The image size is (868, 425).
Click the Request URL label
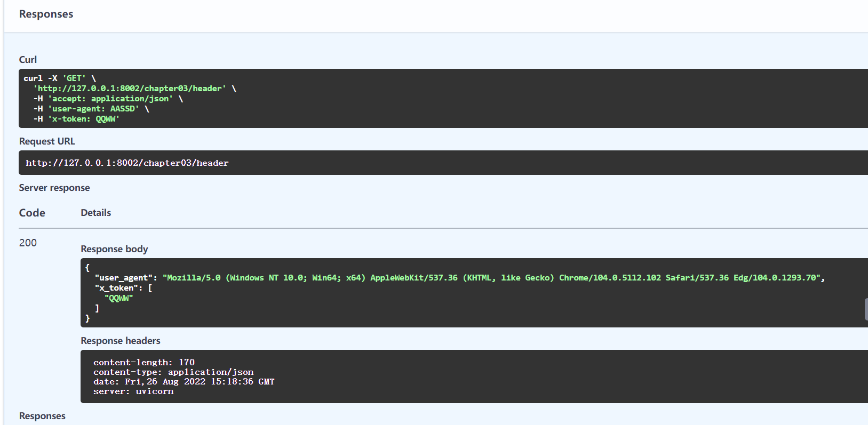click(x=47, y=141)
